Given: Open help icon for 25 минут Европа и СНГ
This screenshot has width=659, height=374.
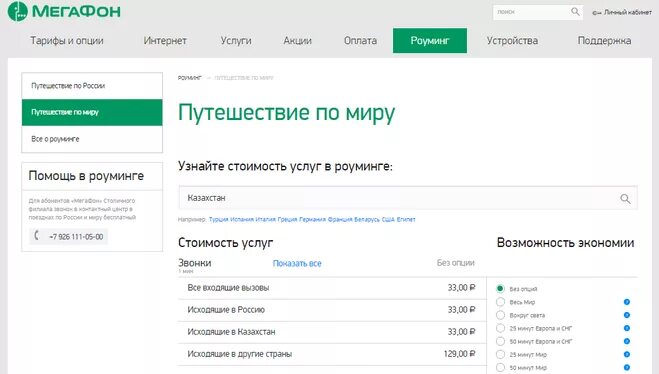Looking at the screenshot, I should [x=627, y=328].
